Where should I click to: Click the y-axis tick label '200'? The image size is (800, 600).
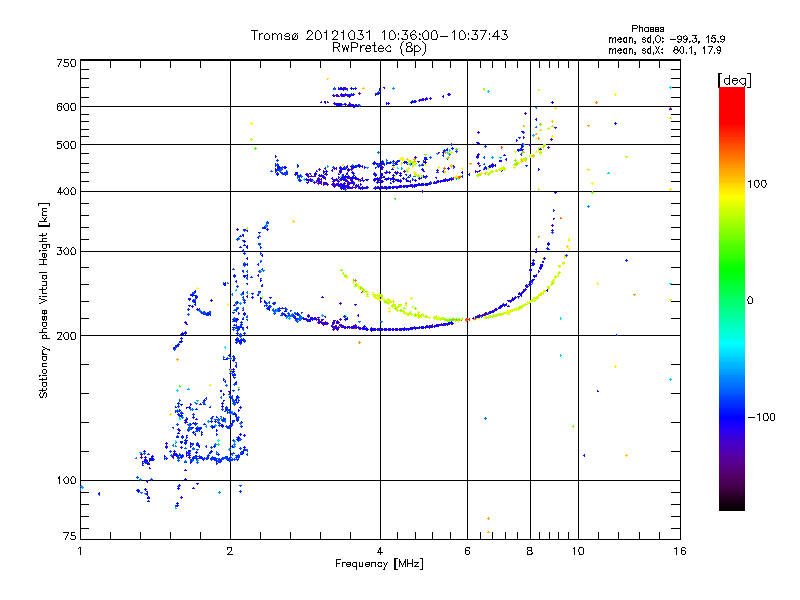[x=67, y=336]
